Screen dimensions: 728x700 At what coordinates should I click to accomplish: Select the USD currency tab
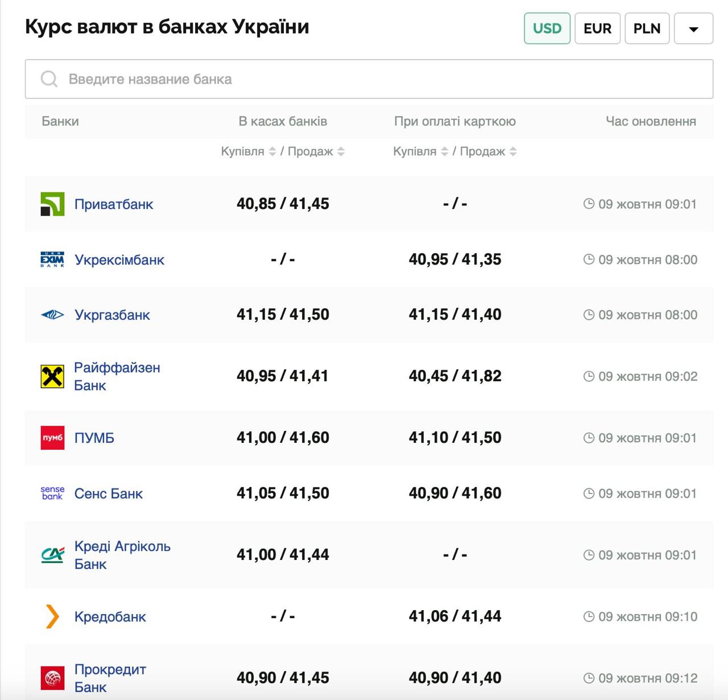547,28
